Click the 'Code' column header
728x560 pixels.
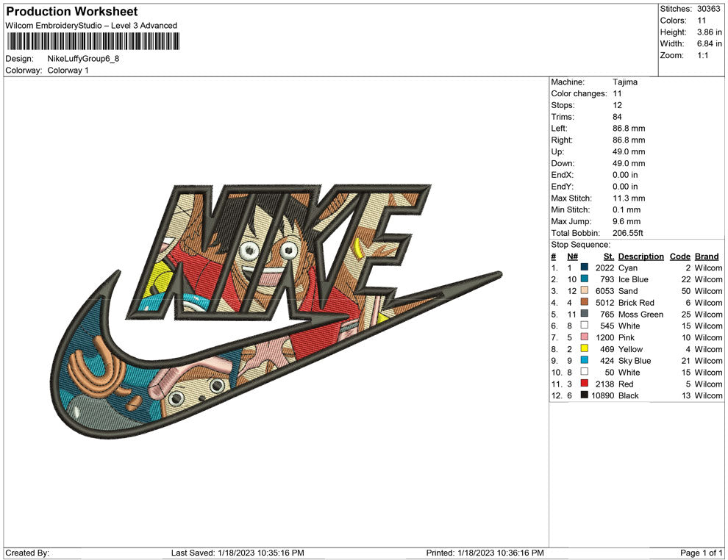679,256
